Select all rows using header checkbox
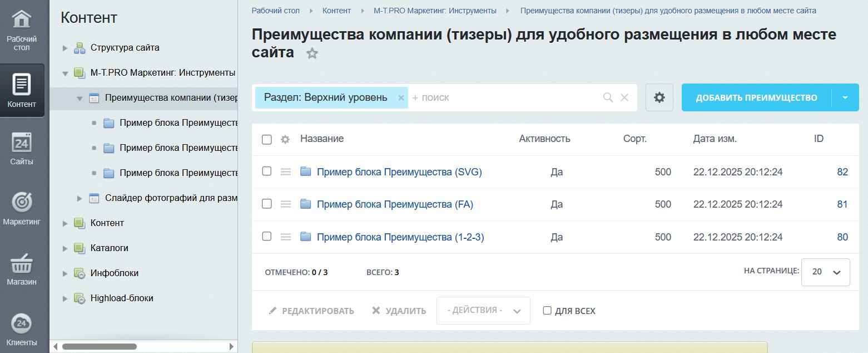The height and width of the screenshot is (353, 868). [x=266, y=139]
